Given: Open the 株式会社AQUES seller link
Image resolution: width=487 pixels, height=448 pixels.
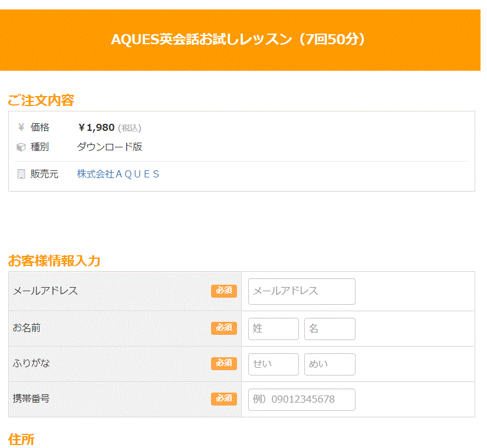Looking at the screenshot, I should (118, 174).
